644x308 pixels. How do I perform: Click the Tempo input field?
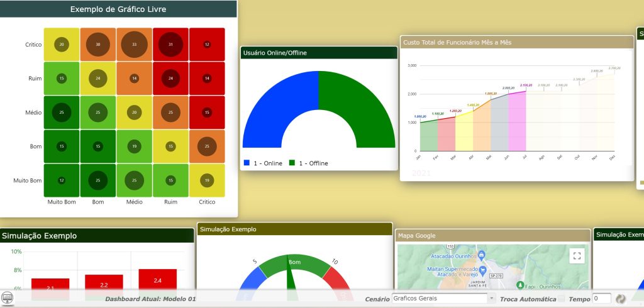point(602,299)
